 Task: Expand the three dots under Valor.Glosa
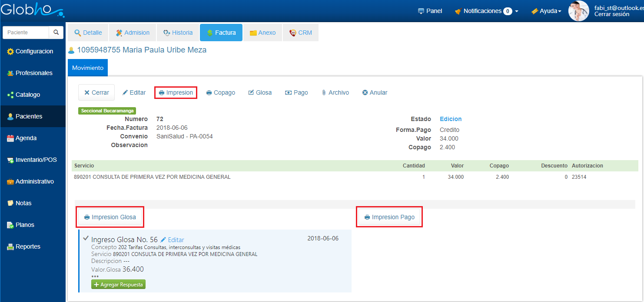click(x=95, y=276)
